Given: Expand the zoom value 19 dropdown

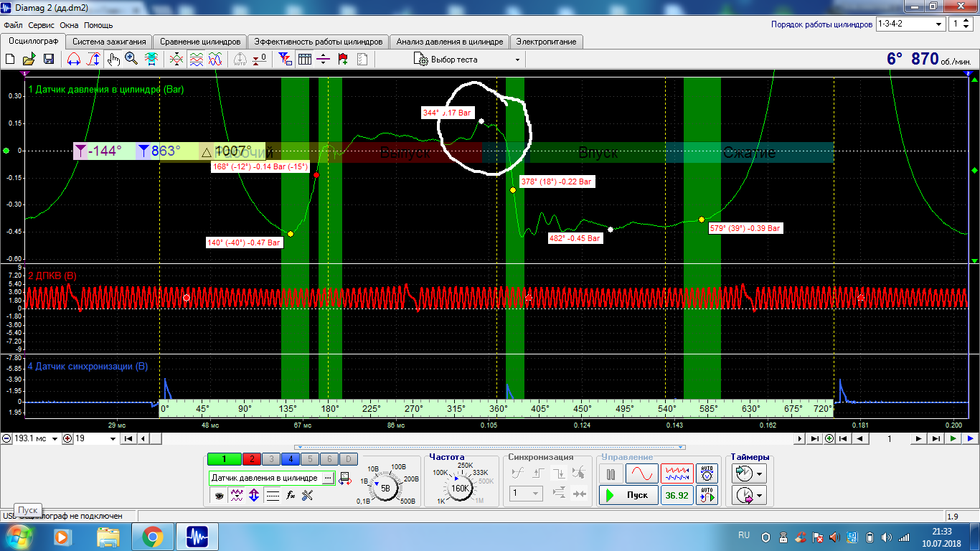Looking at the screenshot, I should point(113,438).
